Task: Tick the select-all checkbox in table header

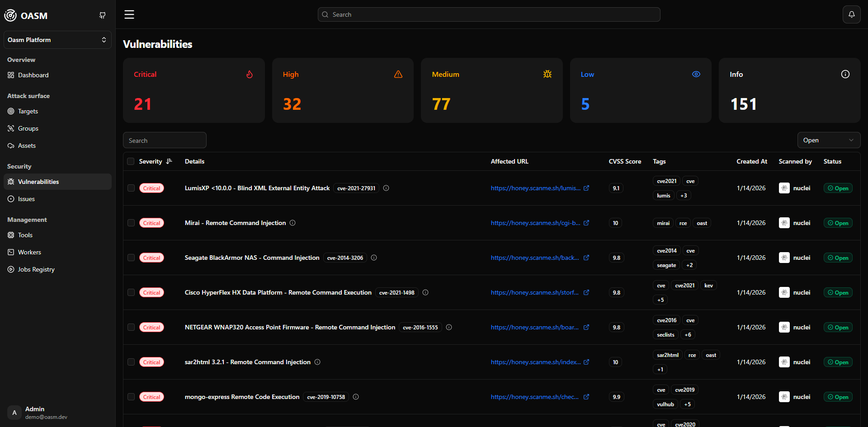Action: pos(131,161)
